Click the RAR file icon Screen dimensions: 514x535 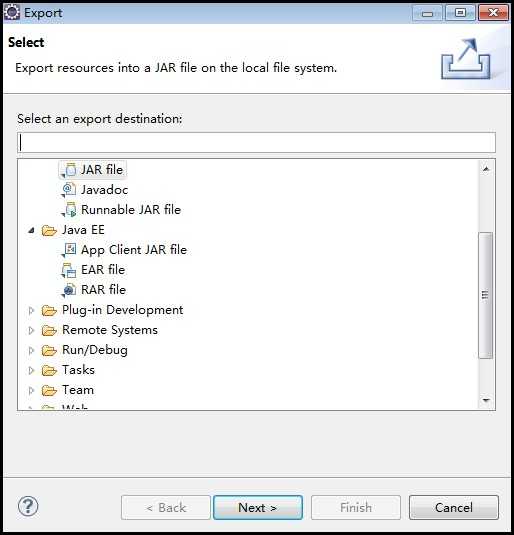pos(70,290)
